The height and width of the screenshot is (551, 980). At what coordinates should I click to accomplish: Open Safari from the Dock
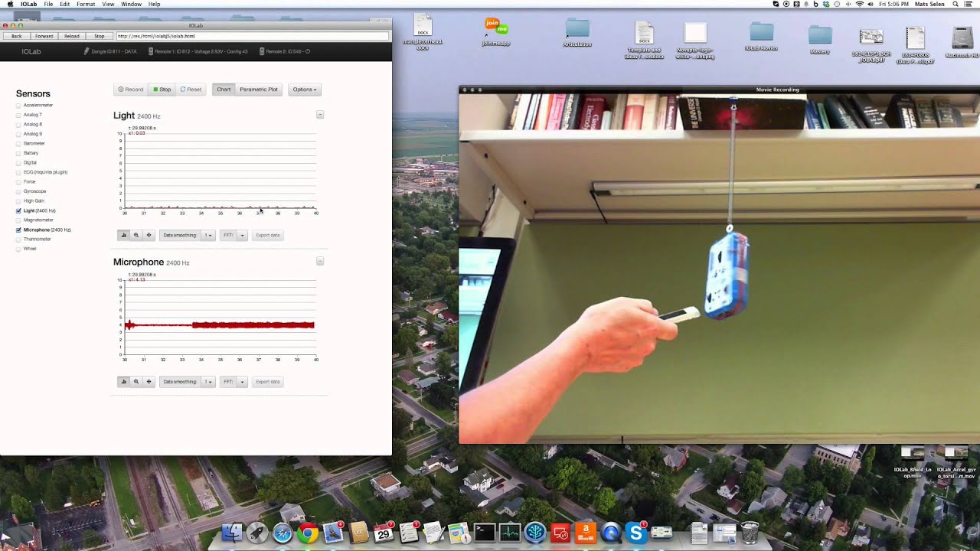(283, 533)
